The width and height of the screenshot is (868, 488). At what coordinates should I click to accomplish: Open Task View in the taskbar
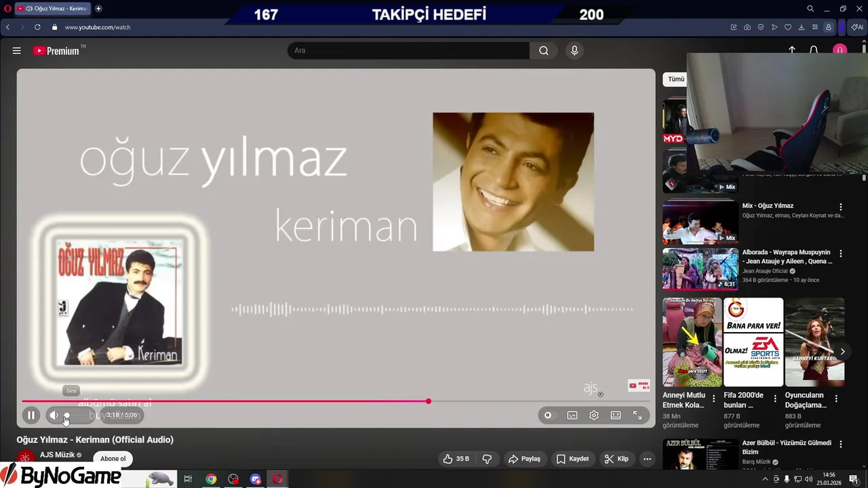(x=188, y=479)
